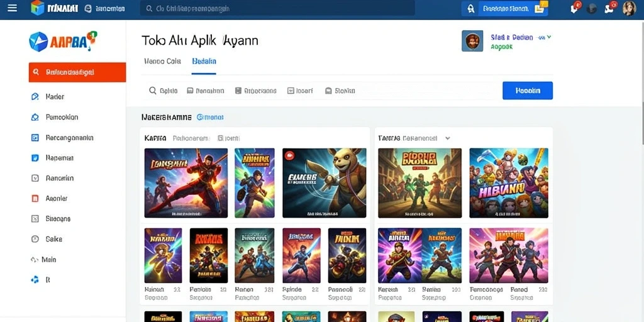Switch to the underlined blue "Bedakn" tab

[204, 61]
